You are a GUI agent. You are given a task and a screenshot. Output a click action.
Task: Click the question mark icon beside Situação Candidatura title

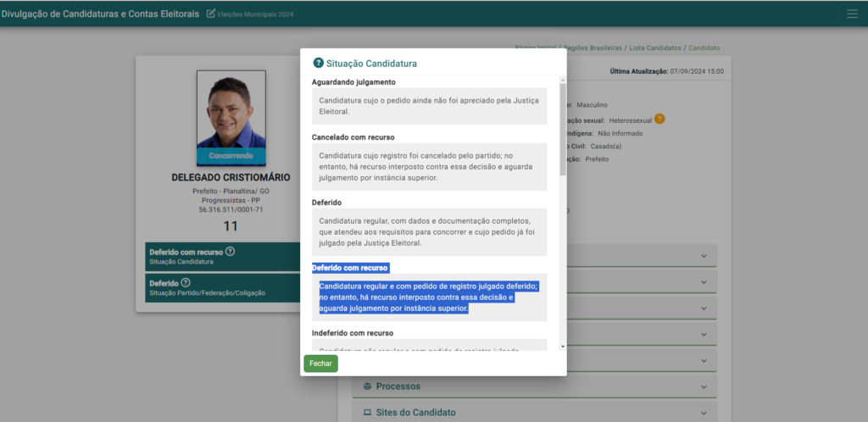(319, 63)
